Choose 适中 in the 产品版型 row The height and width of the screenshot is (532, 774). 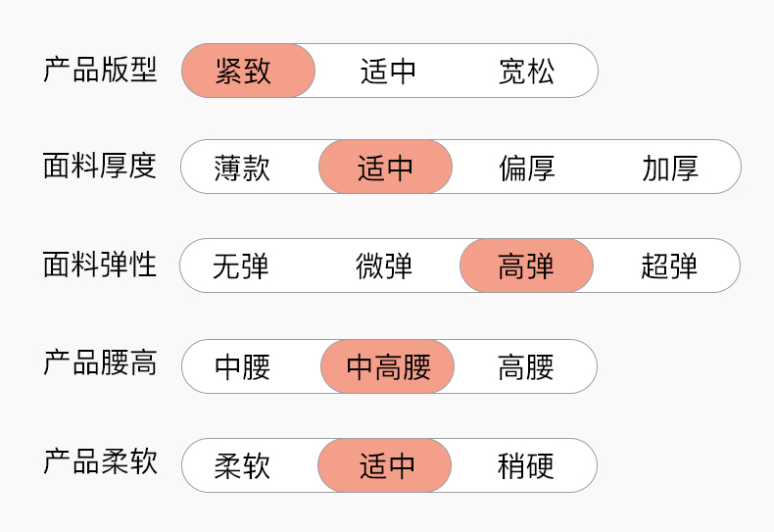[389, 71]
